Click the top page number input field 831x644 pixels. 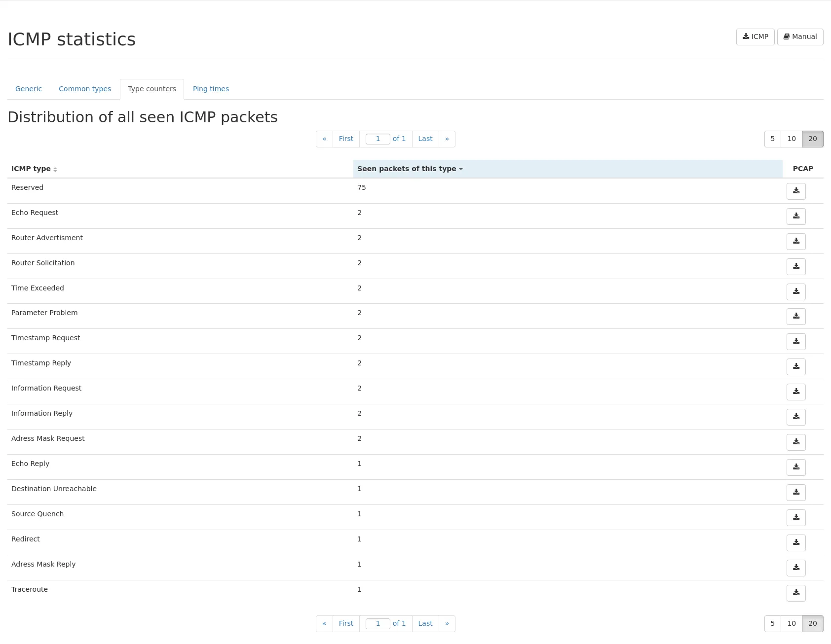click(378, 139)
